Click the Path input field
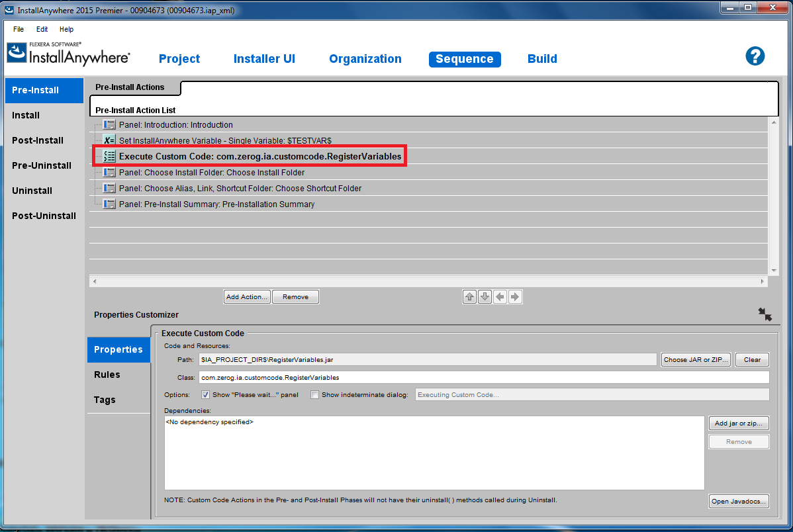Image resolution: width=793 pixels, height=532 pixels. pos(428,359)
